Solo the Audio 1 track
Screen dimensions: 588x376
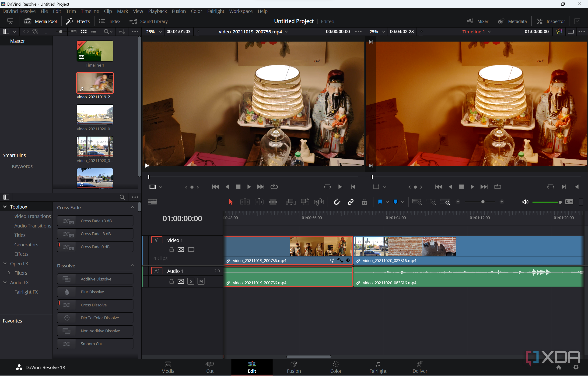[191, 281]
